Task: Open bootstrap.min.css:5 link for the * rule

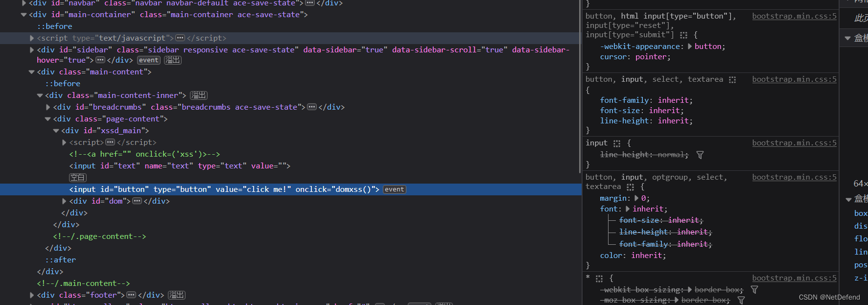Action: point(794,278)
